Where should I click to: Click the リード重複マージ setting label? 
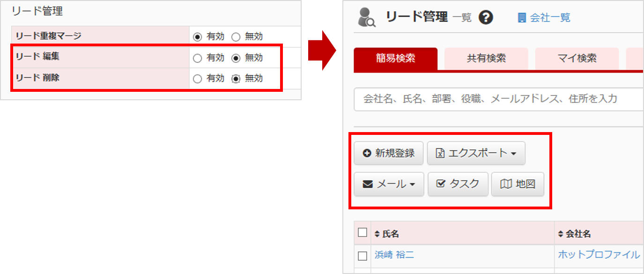point(48,36)
